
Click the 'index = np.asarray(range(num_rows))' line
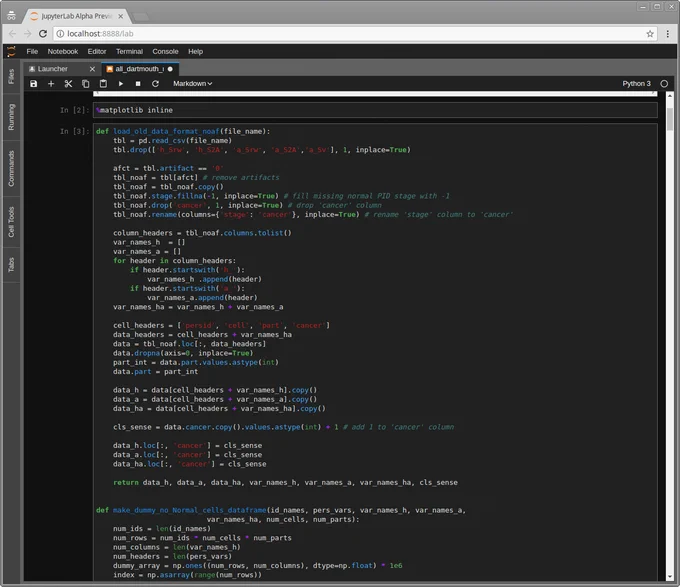(x=187, y=574)
